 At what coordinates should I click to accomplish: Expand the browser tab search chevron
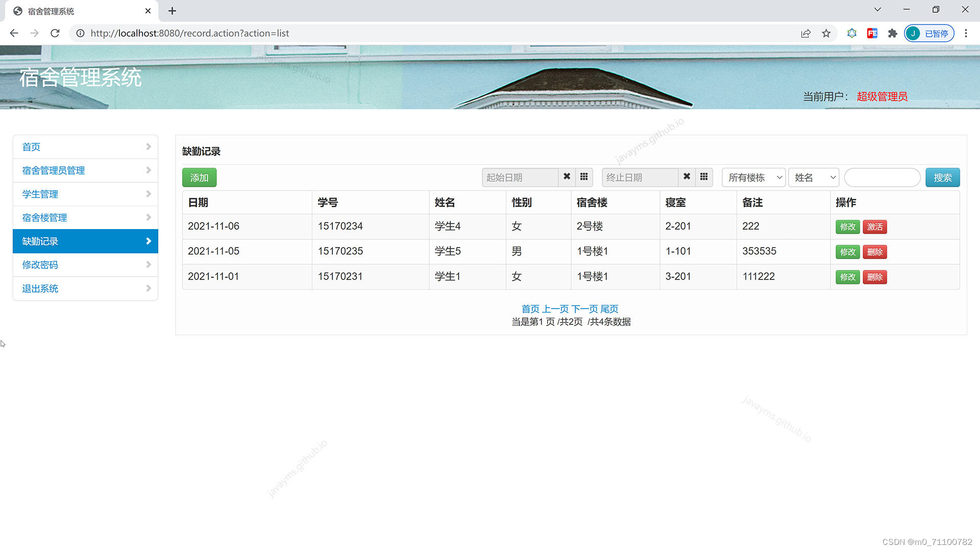coord(877,10)
